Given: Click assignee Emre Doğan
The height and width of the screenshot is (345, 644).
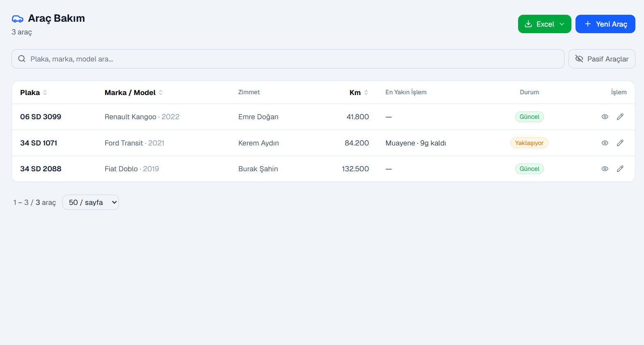Looking at the screenshot, I should (258, 117).
